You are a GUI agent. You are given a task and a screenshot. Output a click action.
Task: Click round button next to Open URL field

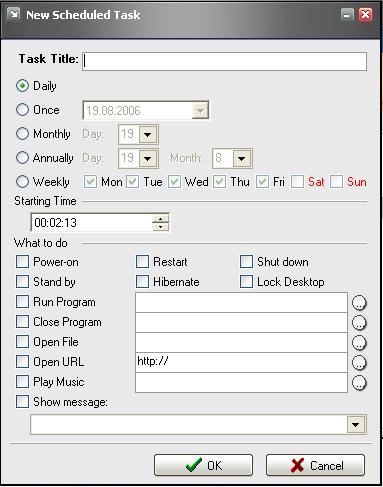click(x=359, y=363)
